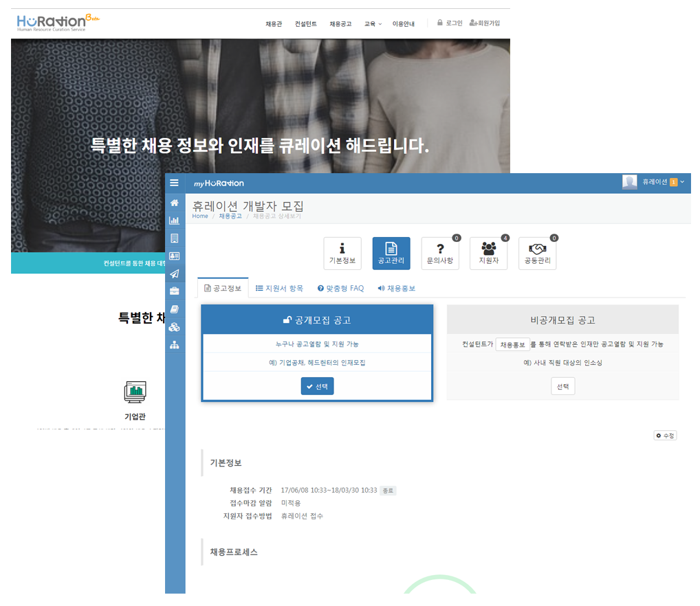Open 채용공고 in HuRation top navigation
Screen dimensions: 700x606
coord(340,24)
